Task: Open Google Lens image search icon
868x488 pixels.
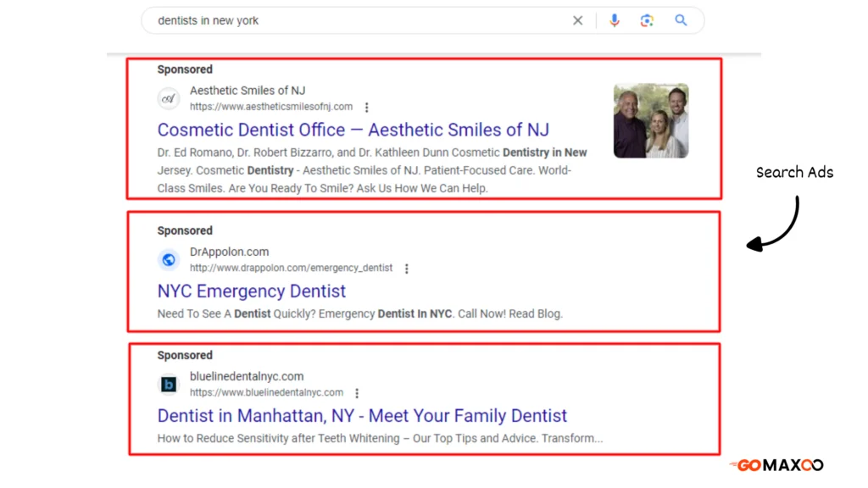Action: [647, 20]
